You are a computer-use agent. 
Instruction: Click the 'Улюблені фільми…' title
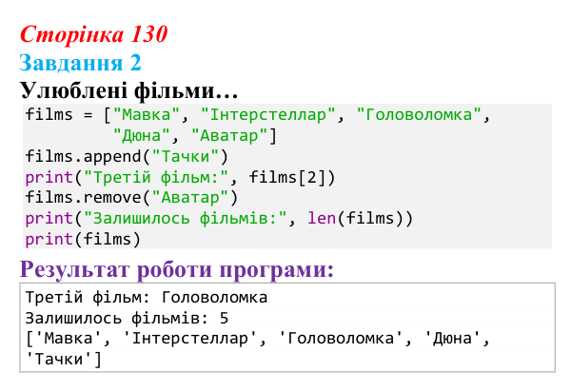128,89
